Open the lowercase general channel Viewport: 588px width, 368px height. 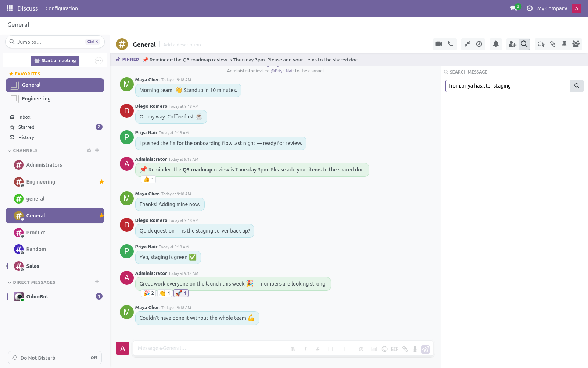55,199
